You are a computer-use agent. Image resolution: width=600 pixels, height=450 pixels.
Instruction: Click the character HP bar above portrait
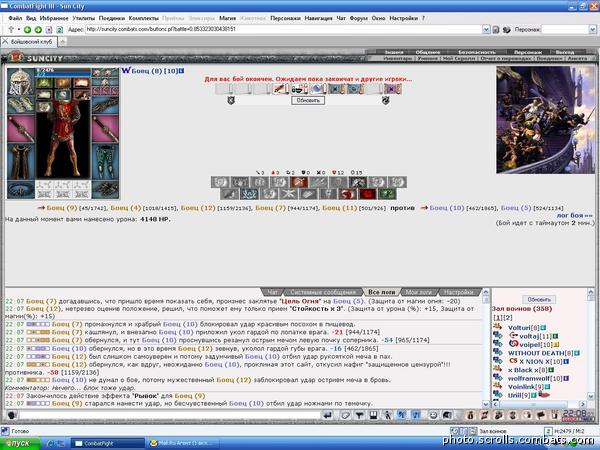[64, 72]
